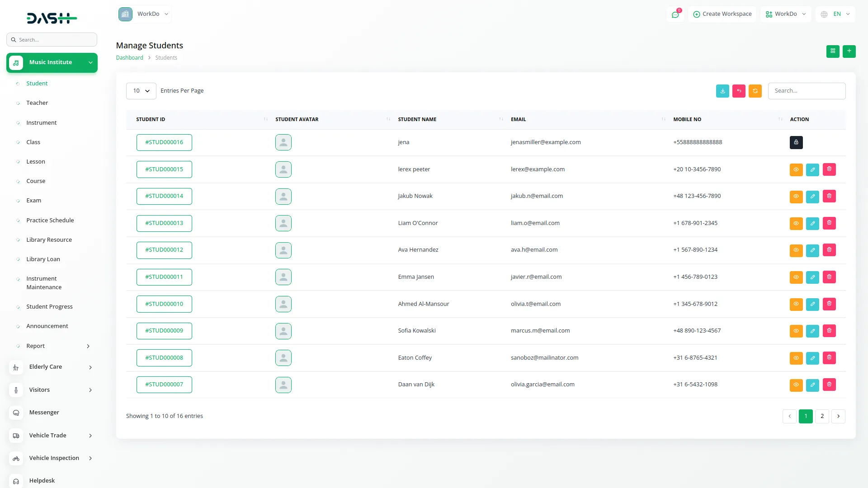Open the entries per page dropdown
Viewport: 868px width, 488px height.
point(141,91)
